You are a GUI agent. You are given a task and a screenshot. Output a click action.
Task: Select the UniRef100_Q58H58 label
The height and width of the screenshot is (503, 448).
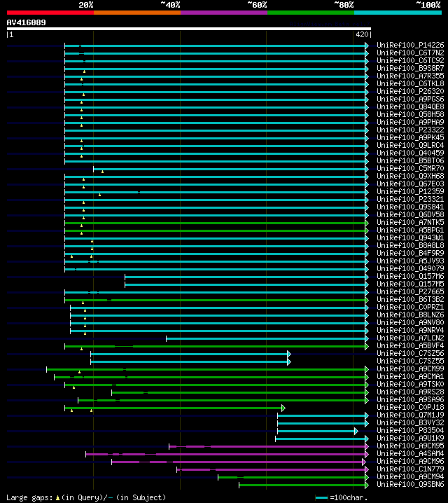[410, 114]
